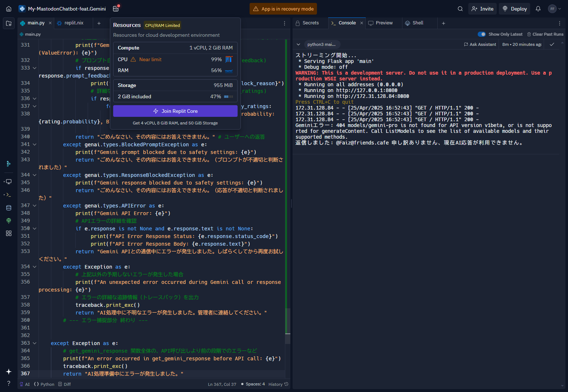Click the History label in status bar
Screen dimensions: 568x392
pyautogui.click(x=275, y=384)
